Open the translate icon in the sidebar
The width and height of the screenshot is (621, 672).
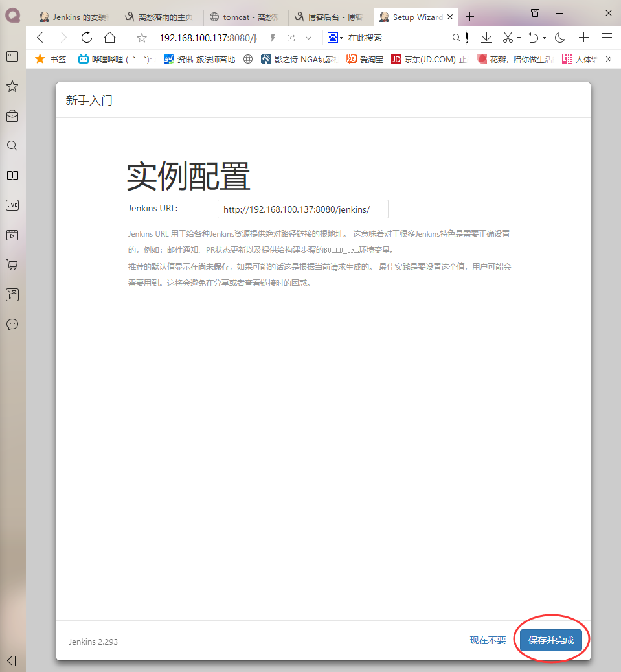pyautogui.click(x=12, y=294)
